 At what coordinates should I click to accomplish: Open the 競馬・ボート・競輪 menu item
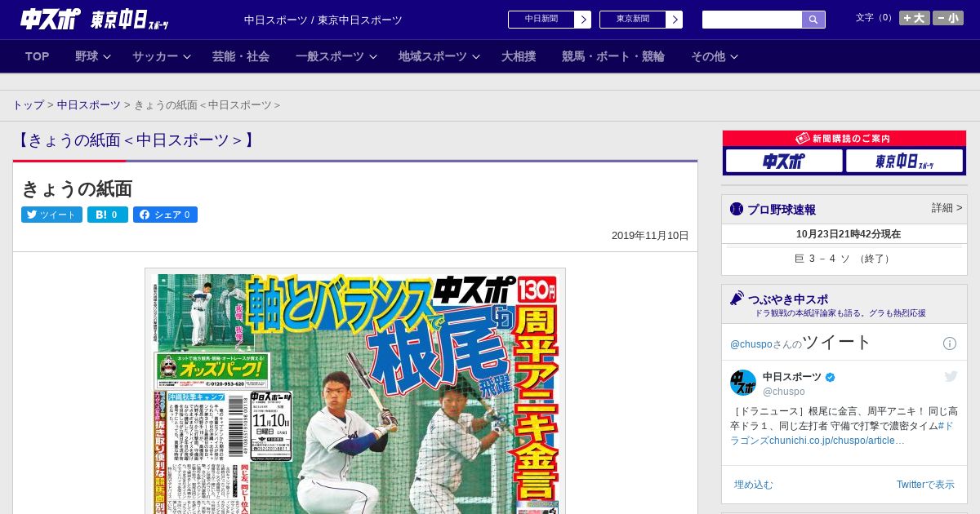click(x=612, y=56)
